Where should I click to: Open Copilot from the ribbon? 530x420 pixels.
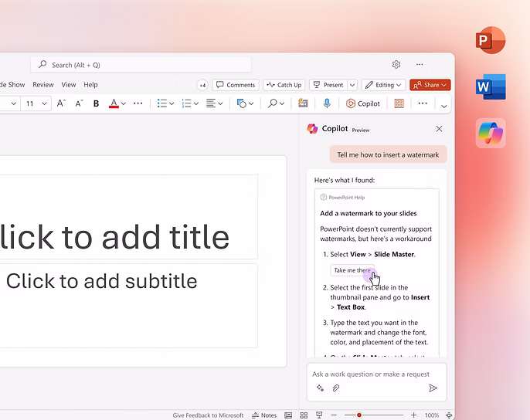tap(363, 103)
